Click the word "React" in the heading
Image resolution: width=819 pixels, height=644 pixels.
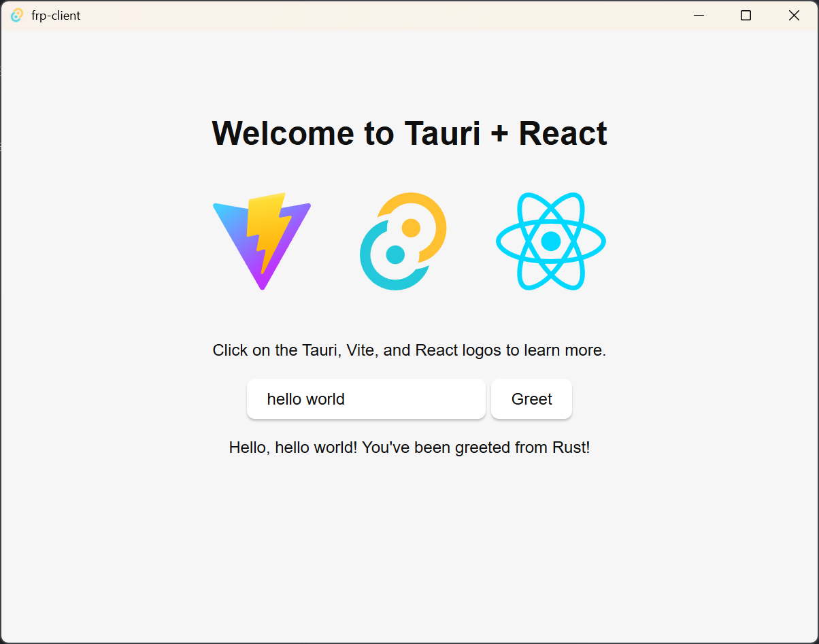(563, 133)
